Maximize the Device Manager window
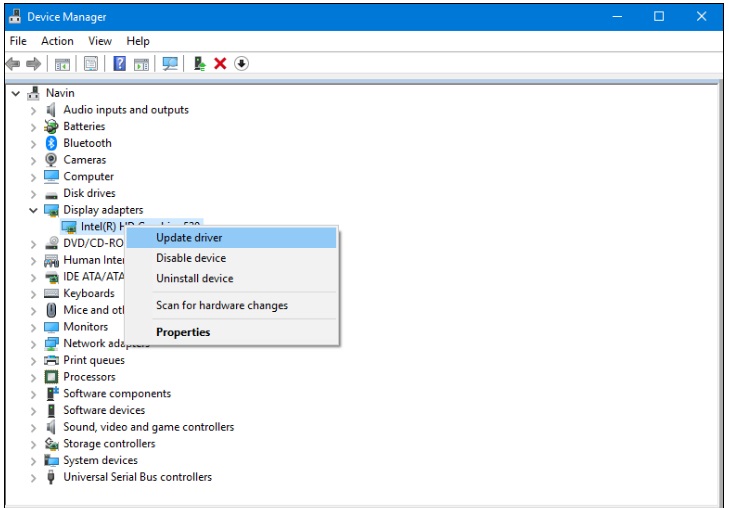 coord(659,17)
